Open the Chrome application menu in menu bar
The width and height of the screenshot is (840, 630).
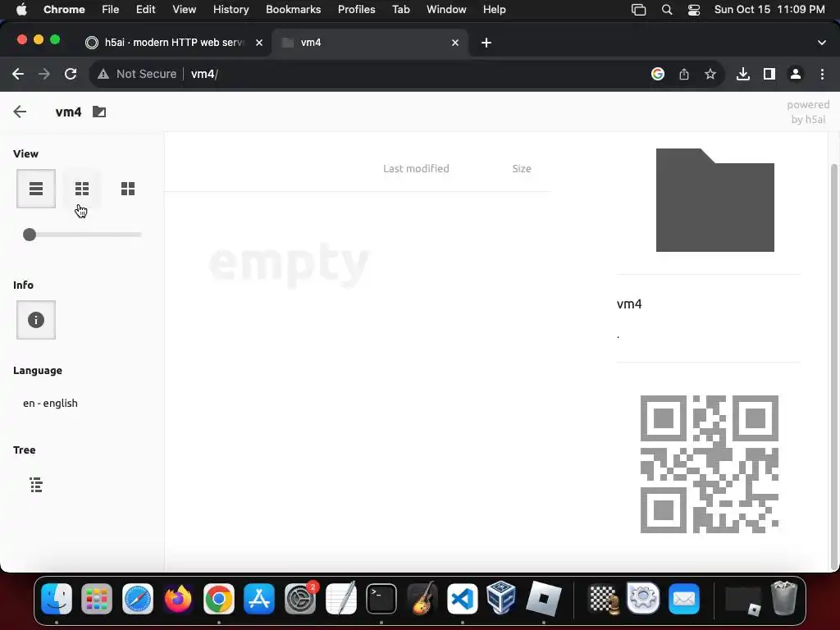64,9
